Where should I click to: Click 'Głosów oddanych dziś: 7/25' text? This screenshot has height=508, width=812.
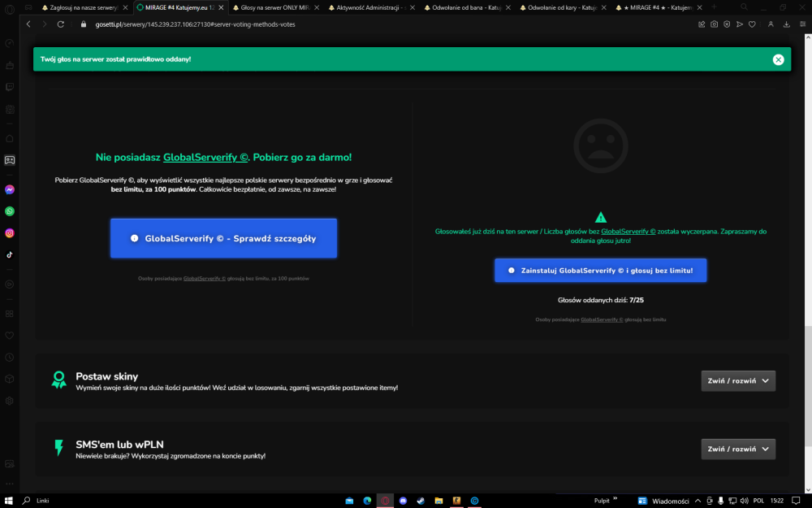(x=601, y=300)
